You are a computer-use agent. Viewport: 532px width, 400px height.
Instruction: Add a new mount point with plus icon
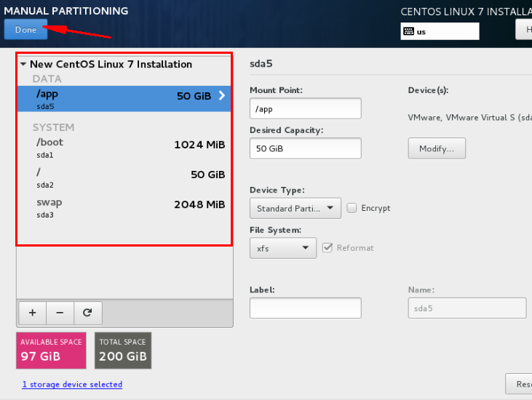33,313
